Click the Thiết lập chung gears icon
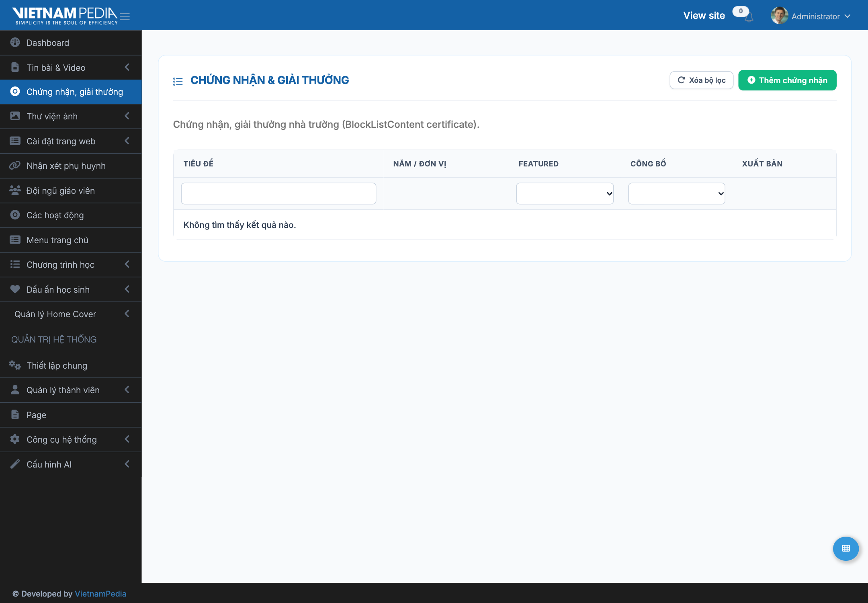 pyautogui.click(x=15, y=365)
